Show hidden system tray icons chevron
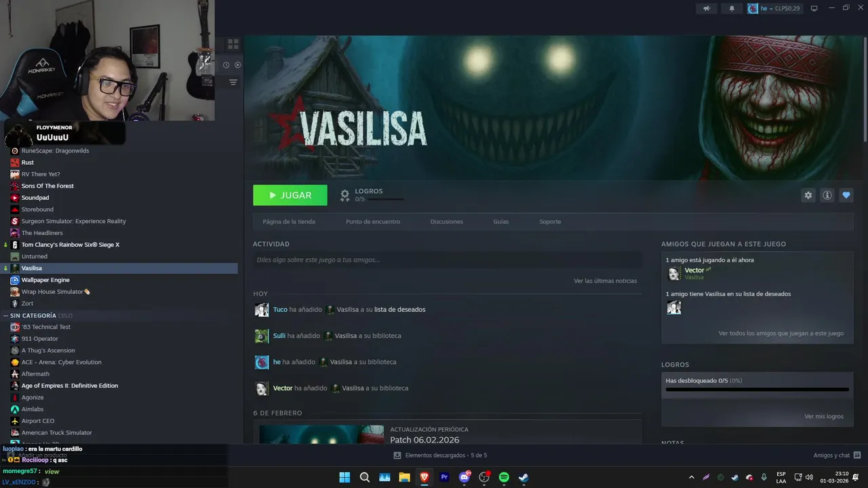The width and height of the screenshot is (868, 488). pos(692,477)
